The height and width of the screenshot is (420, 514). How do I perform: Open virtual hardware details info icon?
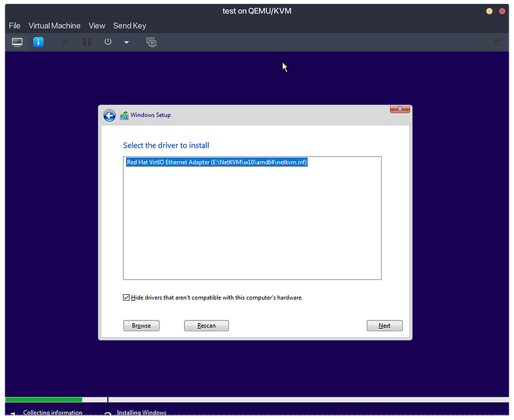click(38, 42)
